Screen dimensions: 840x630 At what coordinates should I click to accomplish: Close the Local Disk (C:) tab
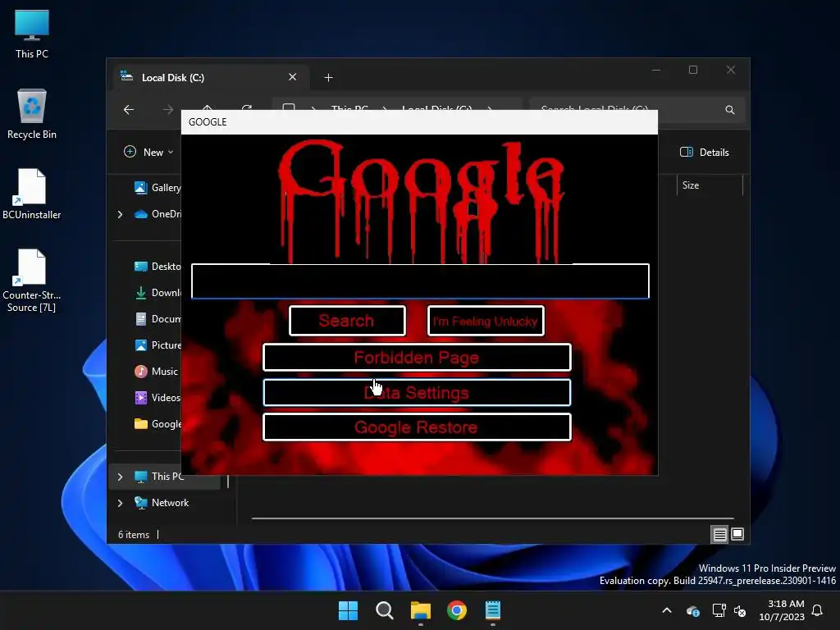(x=293, y=77)
